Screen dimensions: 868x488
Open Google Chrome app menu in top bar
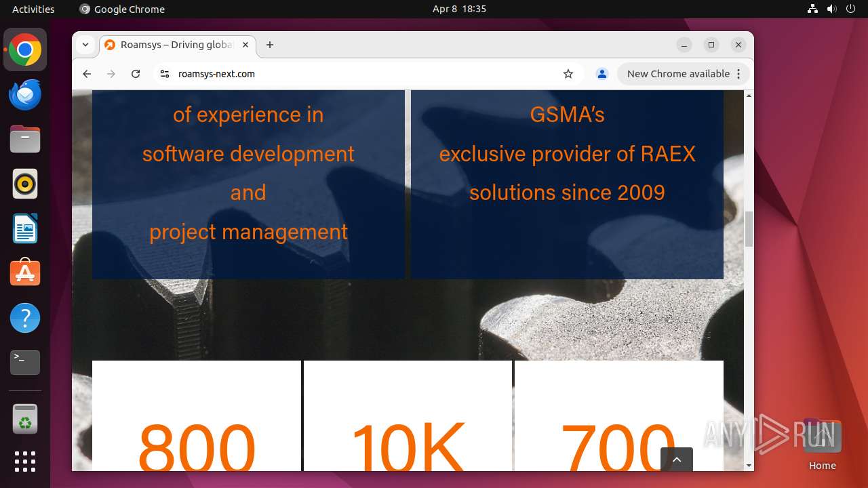pyautogui.click(x=122, y=9)
